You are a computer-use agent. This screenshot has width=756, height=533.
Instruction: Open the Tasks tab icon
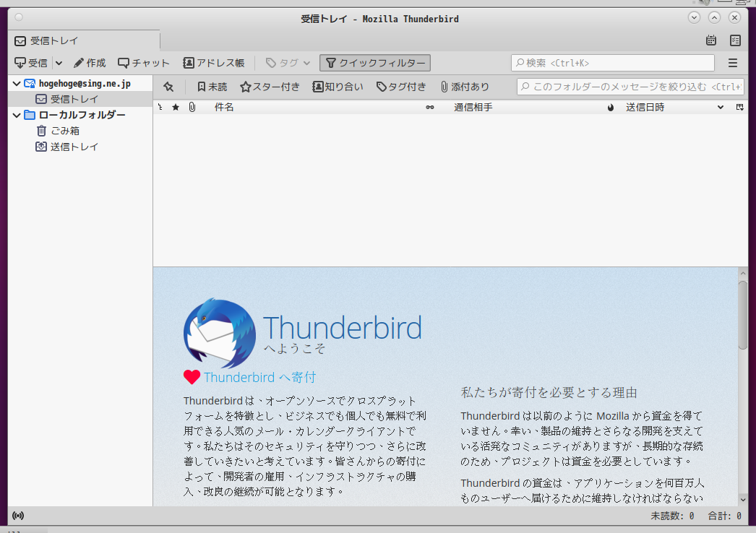(735, 40)
